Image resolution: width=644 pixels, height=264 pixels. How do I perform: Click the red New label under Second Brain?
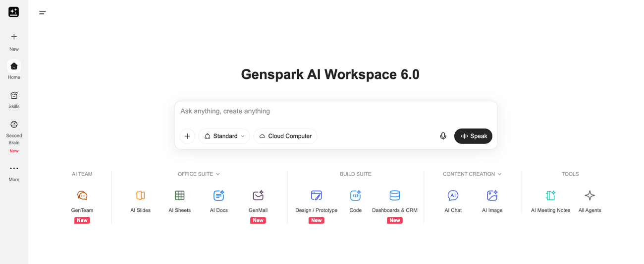coord(14,151)
